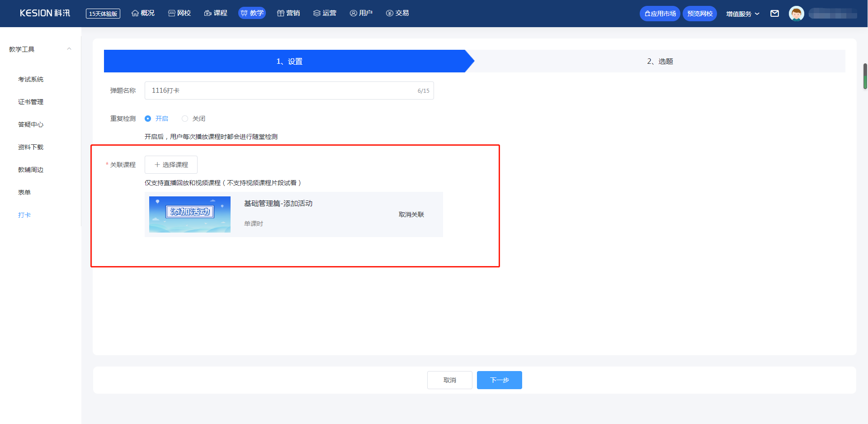Click the 取消关联 link
The height and width of the screenshot is (424, 868).
pos(411,214)
